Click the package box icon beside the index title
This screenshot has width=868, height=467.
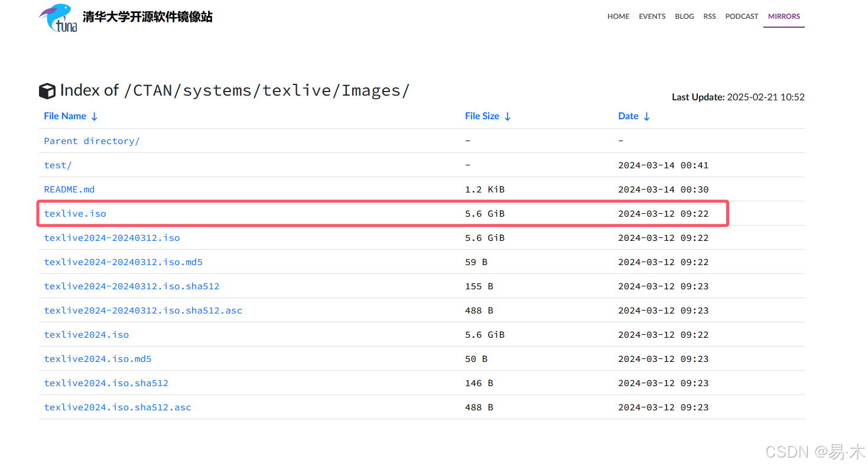pyautogui.click(x=47, y=90)
